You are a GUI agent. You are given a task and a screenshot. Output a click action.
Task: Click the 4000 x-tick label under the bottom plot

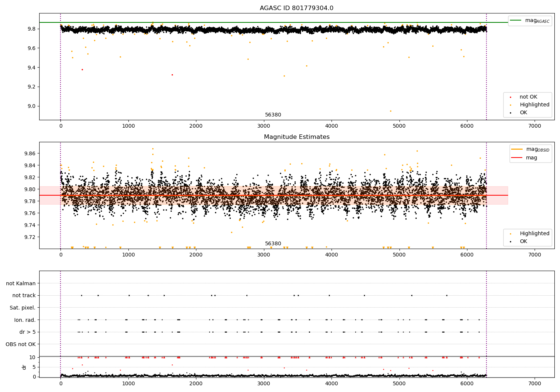coord(332,384)
